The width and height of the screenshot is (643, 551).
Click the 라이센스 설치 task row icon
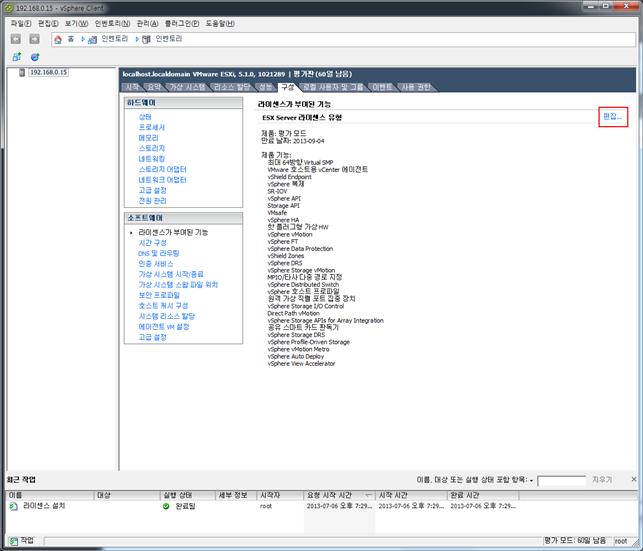point(14,506)
